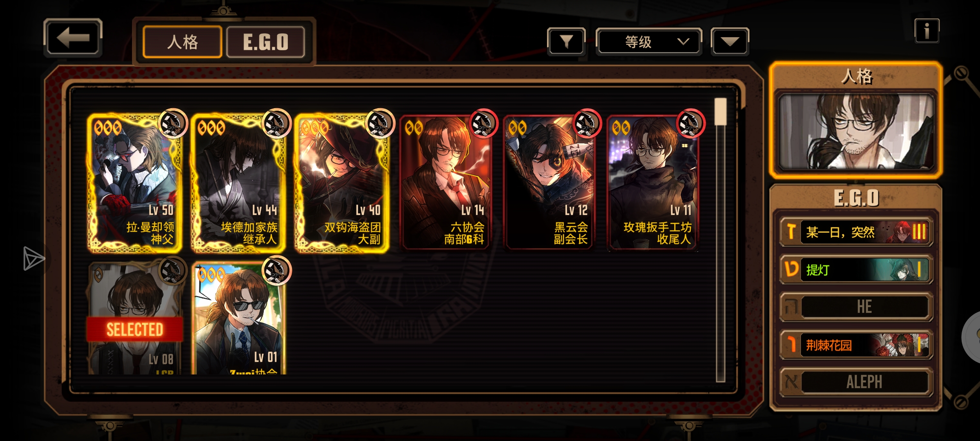The height and width of the screenshot is (441, 980).
Task: Open the info icon
Action: click(x=927, y=31)
